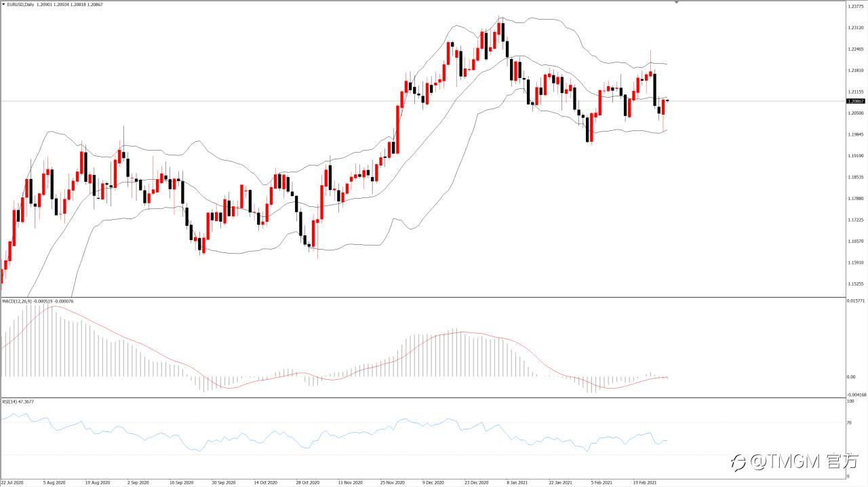Click the current price label 1.20867
868x487 pixels.
point(856,101)
